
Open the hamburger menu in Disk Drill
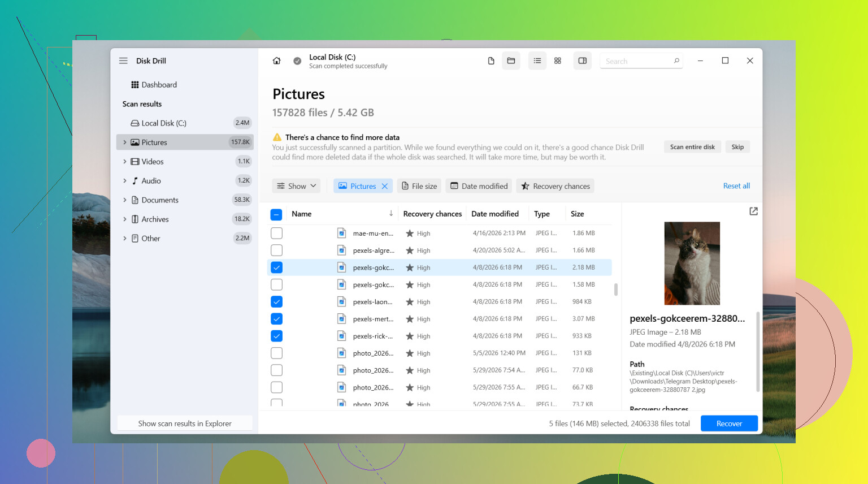pyautogui.click(x=123, y=60)
